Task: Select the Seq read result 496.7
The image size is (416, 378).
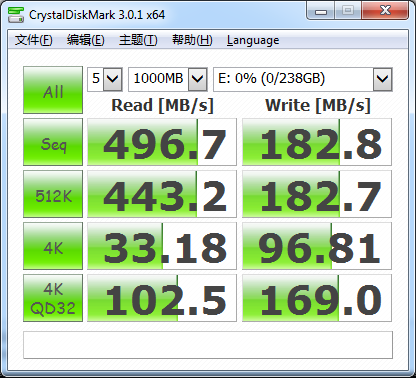Action: [162, 142]
